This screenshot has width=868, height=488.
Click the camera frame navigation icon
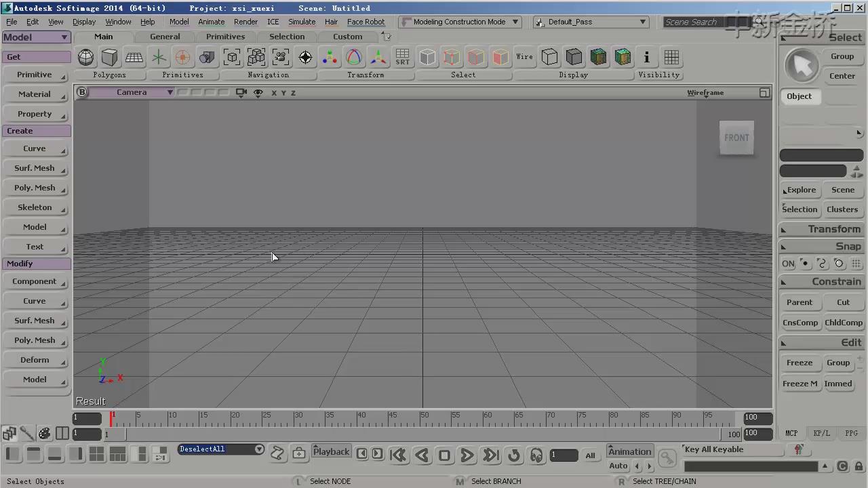(x=281, y=57)
